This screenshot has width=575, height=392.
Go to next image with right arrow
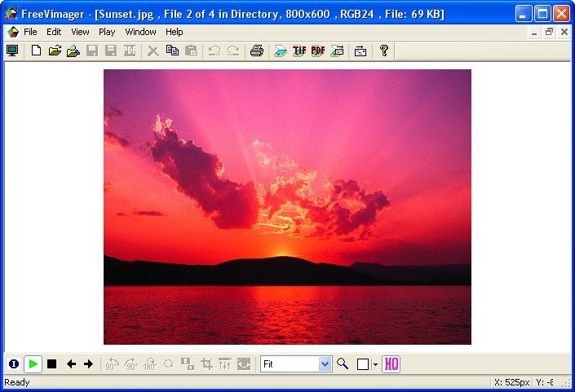pos(88,364)
